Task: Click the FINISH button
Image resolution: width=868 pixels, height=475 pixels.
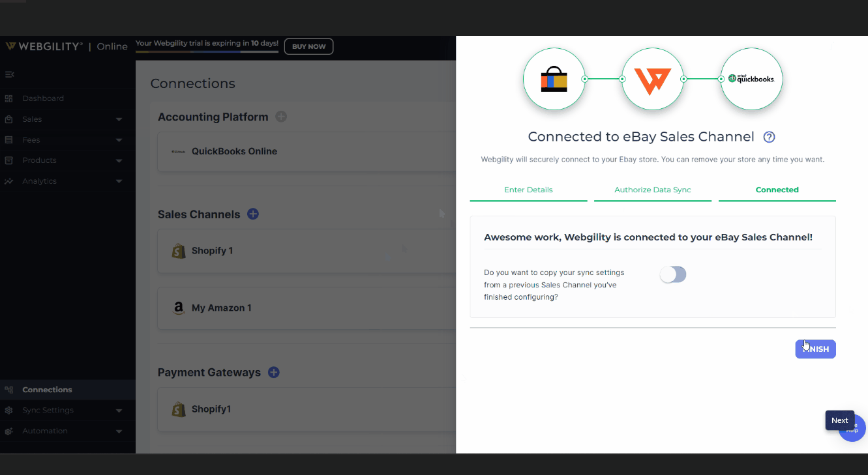Action: tap(815, 349)
